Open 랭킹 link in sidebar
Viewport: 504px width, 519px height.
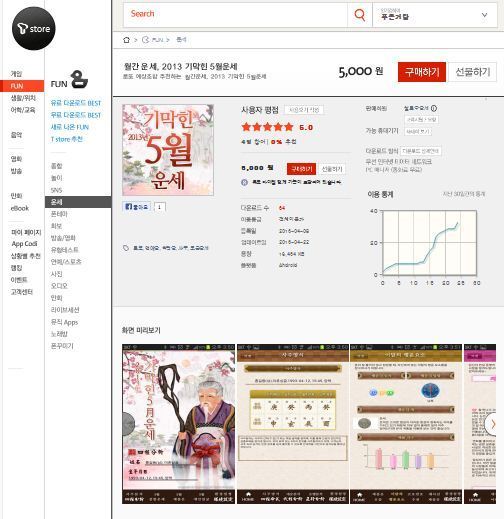tap(16, 268)
